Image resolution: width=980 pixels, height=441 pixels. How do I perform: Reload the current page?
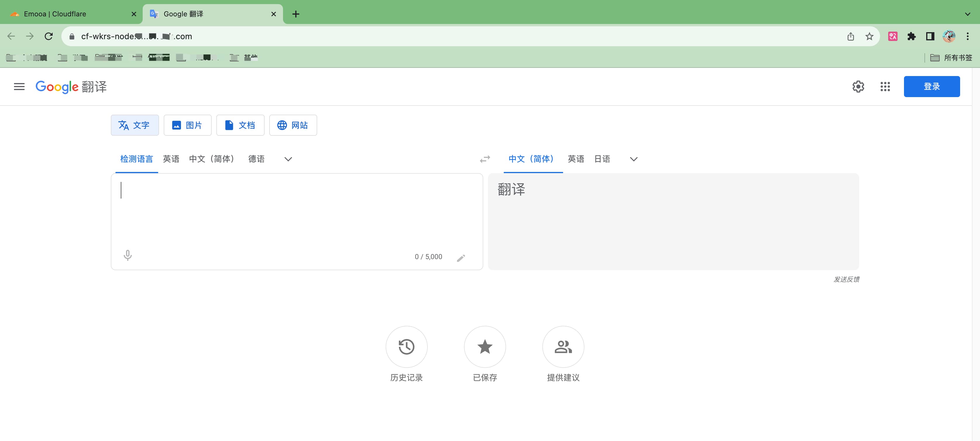(x=49, y=36)
